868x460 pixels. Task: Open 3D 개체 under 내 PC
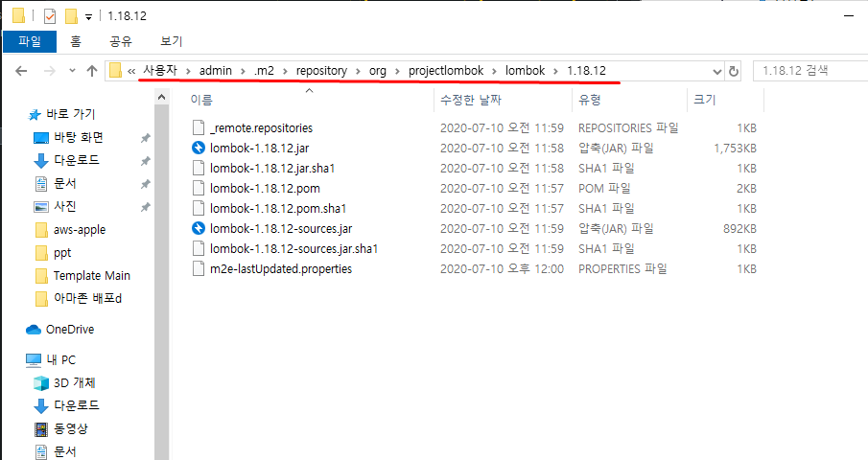(x=74, y=382)
